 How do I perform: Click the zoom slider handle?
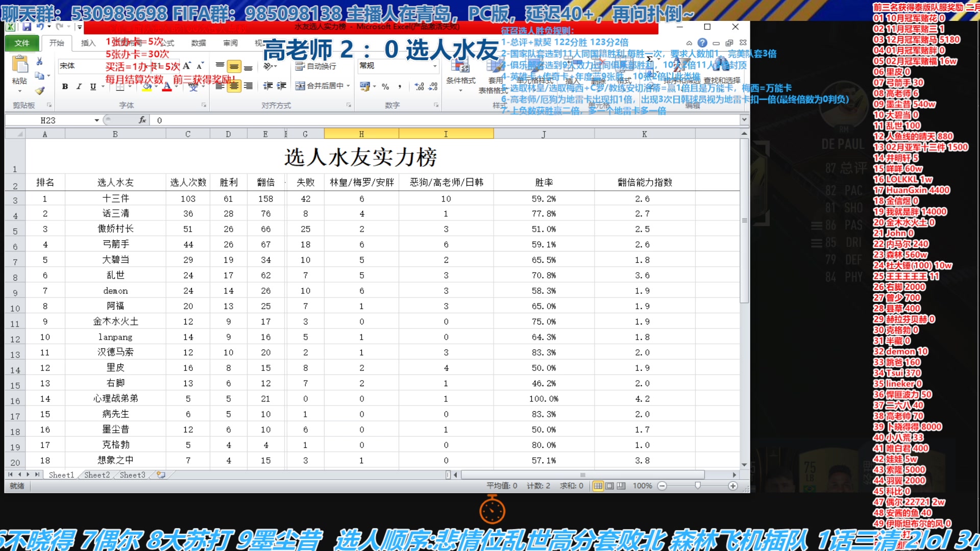click(698, 486)
